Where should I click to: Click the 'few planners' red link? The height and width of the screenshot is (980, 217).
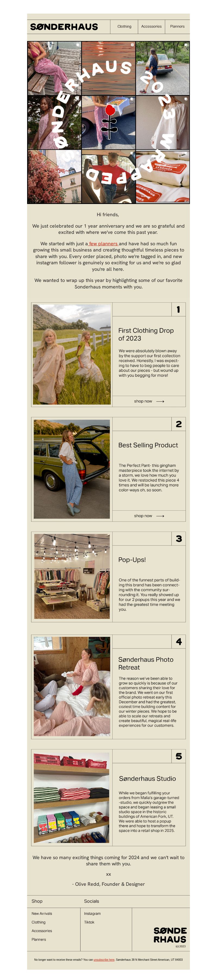(103, 243)
